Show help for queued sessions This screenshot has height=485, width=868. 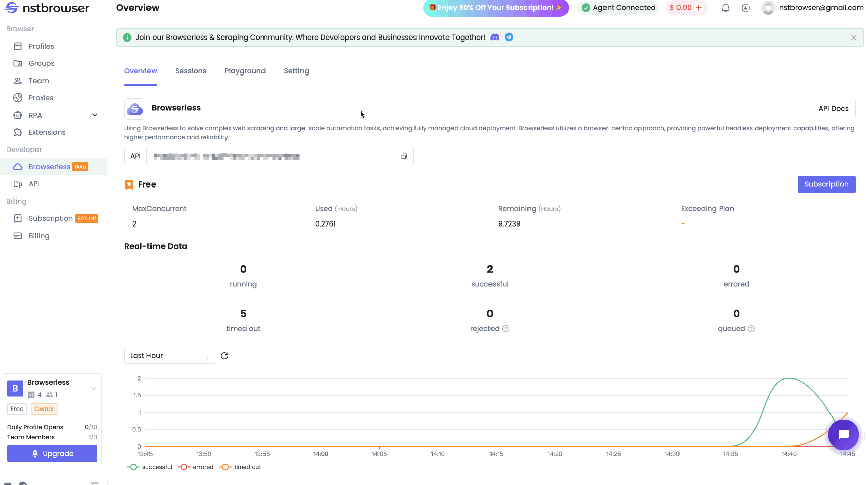point(751,329)
